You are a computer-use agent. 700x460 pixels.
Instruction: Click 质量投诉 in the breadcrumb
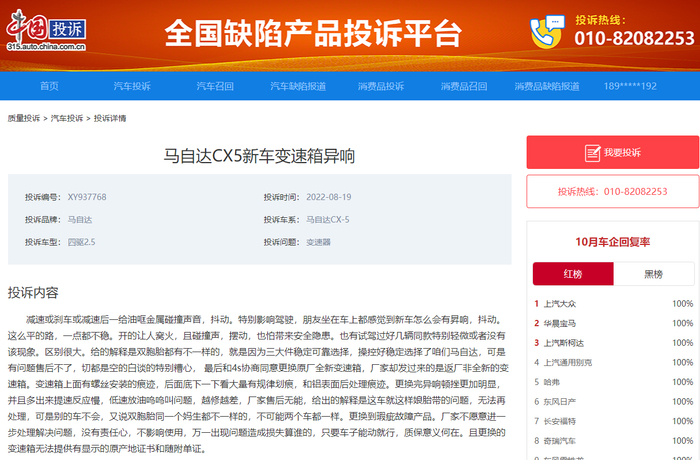click(24, 118)
